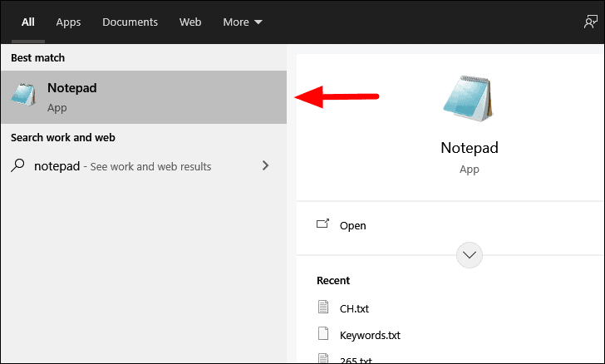The height and width of the screenshot is (364, 605).
Task: Switch to the Apps tab
Action: click(x=68, y=22)
